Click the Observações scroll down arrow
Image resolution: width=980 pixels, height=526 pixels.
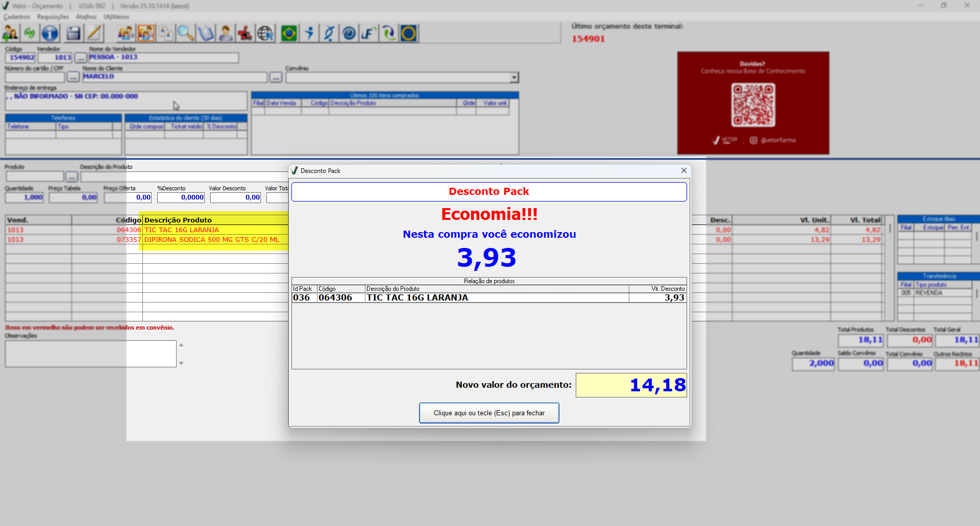click(181, 363)
